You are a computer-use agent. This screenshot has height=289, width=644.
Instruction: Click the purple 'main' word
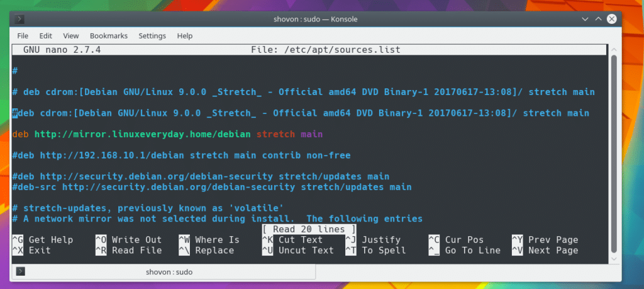coord(312,134)
